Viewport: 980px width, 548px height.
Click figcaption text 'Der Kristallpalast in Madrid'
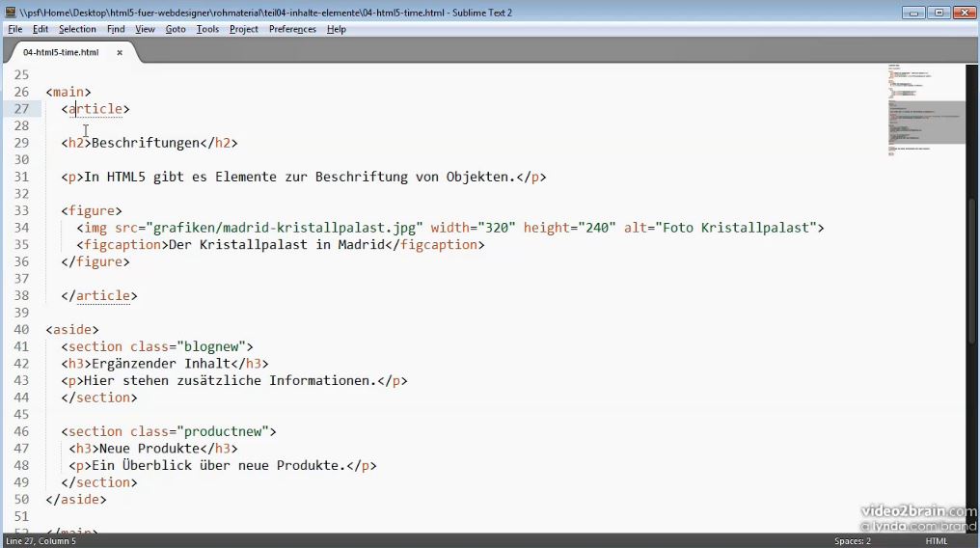[277, 244]
